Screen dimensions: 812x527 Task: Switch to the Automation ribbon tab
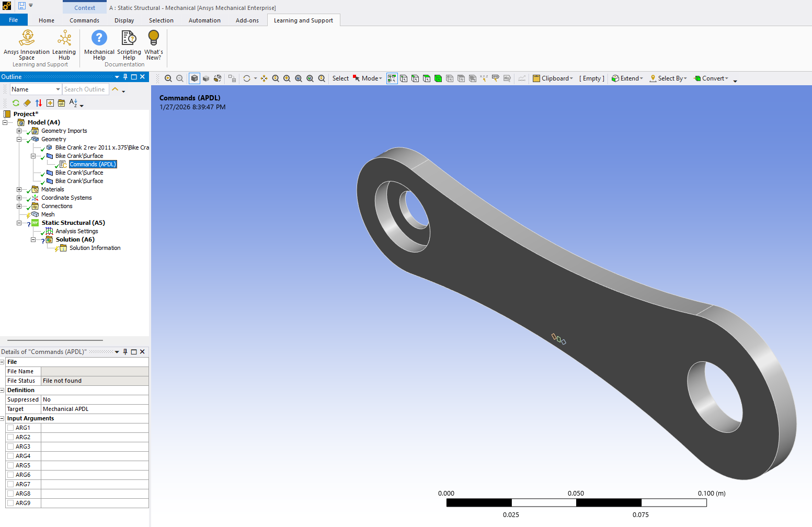pyautogui.click(x=204, y=20)
